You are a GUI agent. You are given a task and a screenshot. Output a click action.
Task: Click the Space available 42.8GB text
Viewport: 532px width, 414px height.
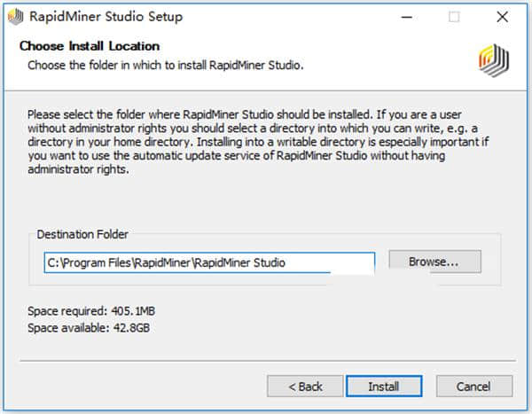[x=90, y=327]
